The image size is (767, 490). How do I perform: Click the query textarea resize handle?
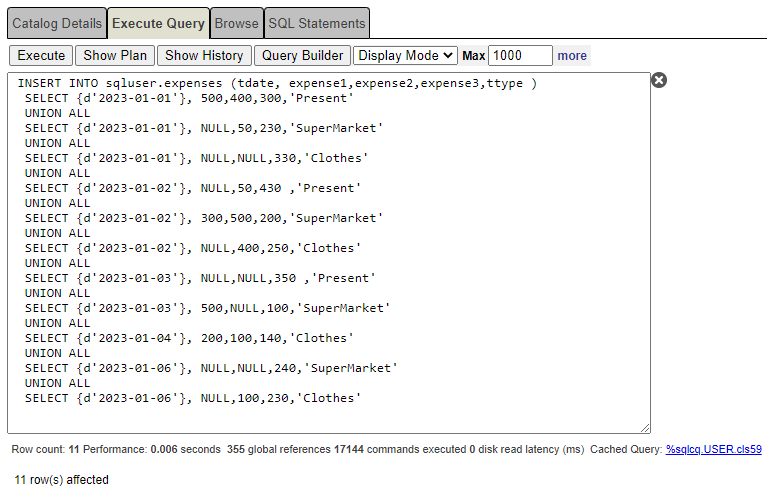(x=645, y=428)
